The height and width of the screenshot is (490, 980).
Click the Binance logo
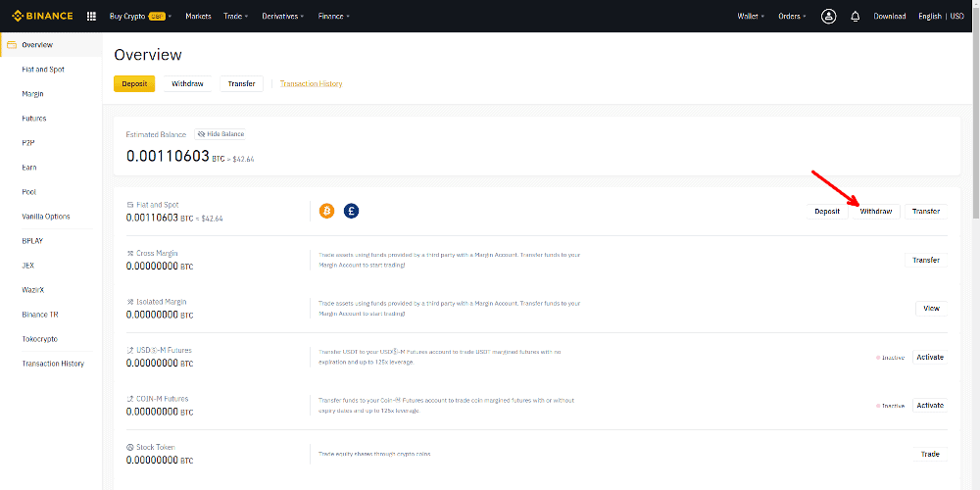(42, 17)
